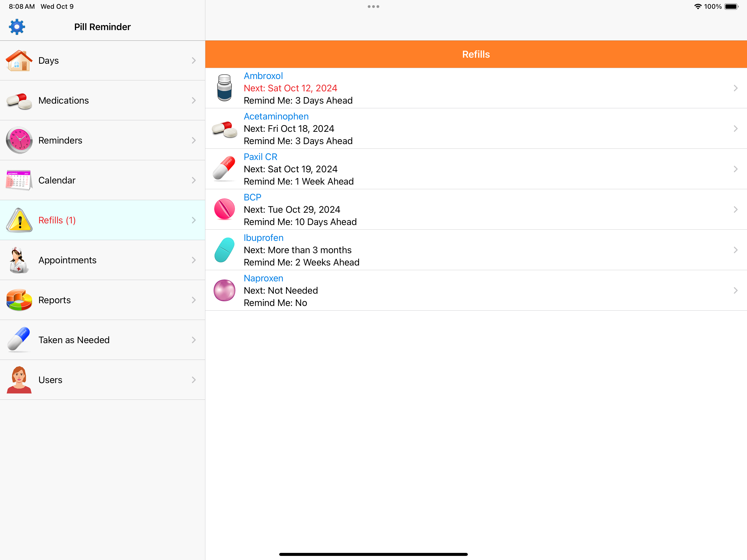747x560 pixels.
Task: Tap the Wi-Fi status icon
Action: (x=698, y=6)
